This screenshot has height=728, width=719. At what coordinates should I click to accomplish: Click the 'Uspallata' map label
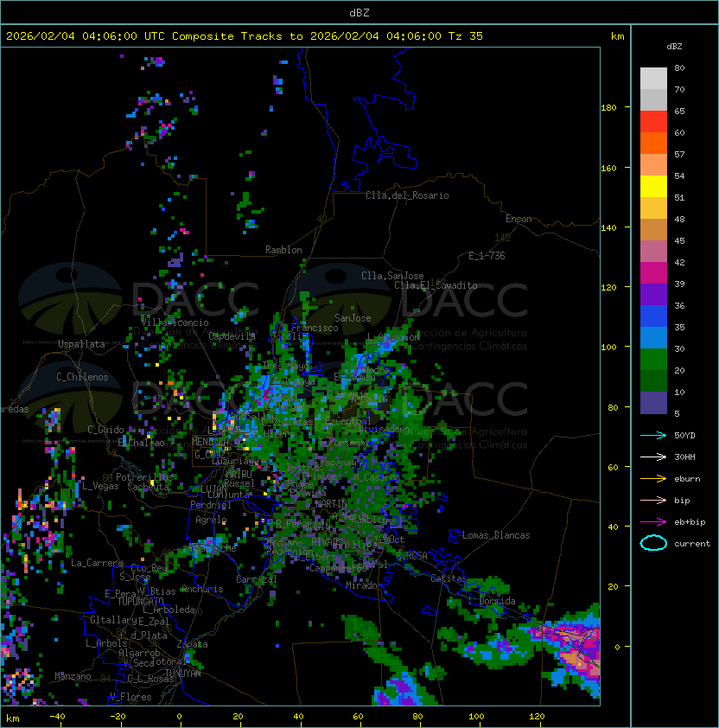point(81,344)
